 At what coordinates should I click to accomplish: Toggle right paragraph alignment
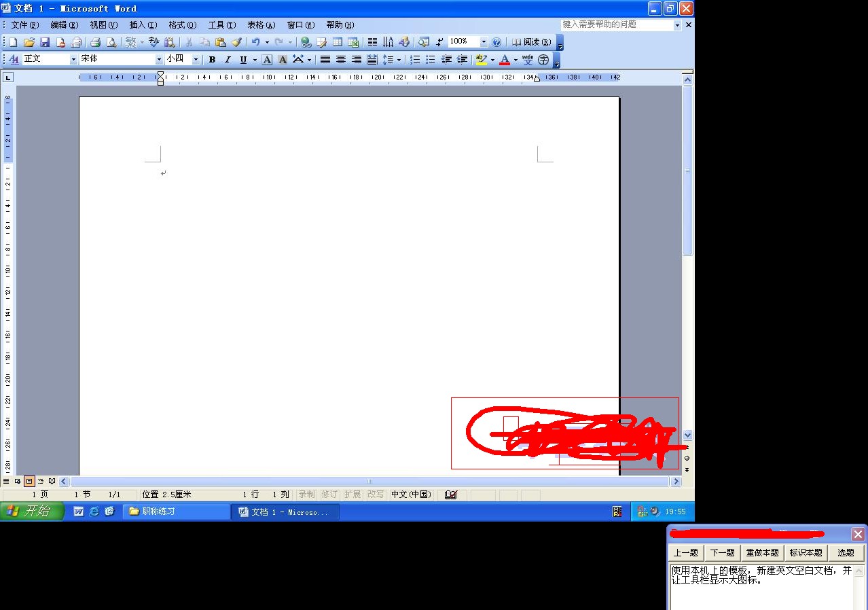click(x=357, y=60)
